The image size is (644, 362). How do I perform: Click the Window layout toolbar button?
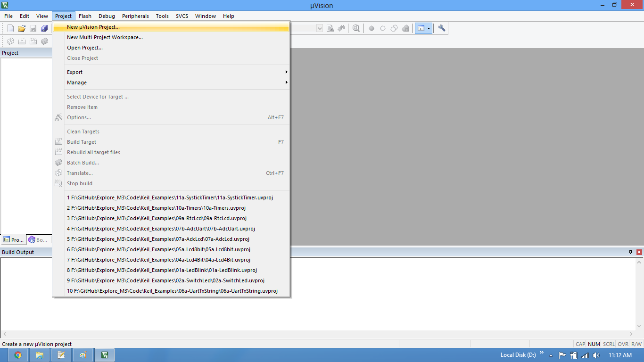421,28
